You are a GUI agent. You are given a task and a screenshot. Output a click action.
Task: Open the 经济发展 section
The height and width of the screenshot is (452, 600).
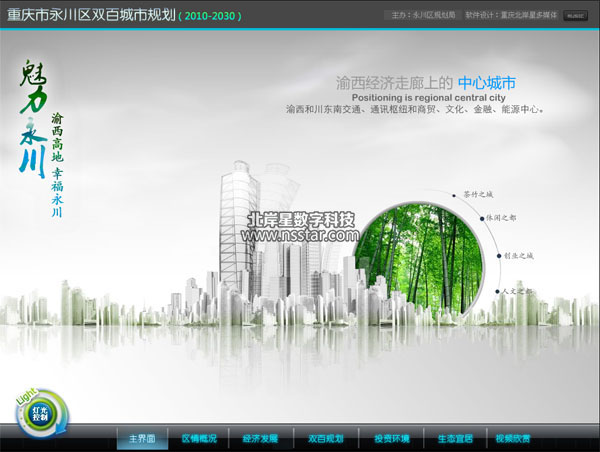261,438
